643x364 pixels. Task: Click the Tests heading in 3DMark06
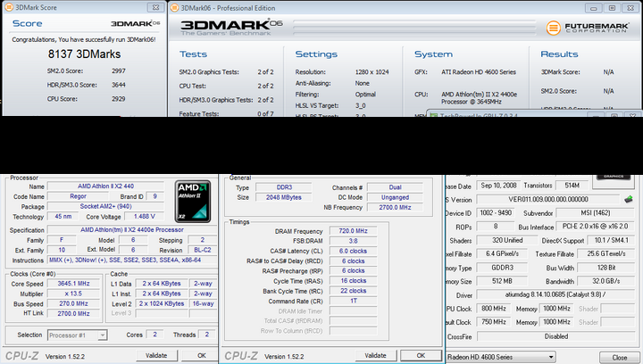tap(193, 54)
